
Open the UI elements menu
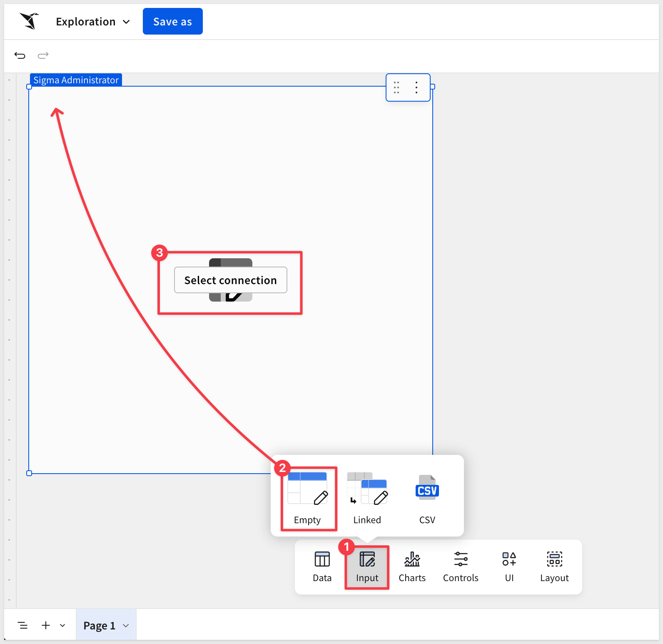coord(509,567)
